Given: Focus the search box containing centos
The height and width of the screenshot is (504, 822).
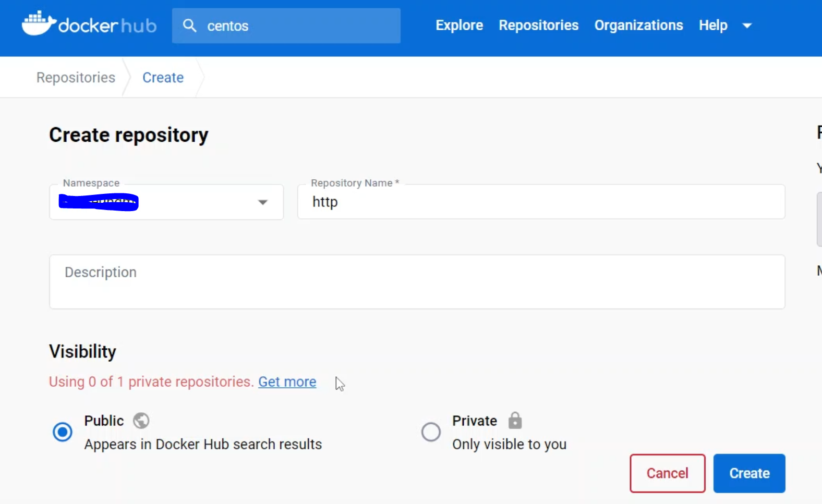Looking at the screenshot, I should (286, 26).
